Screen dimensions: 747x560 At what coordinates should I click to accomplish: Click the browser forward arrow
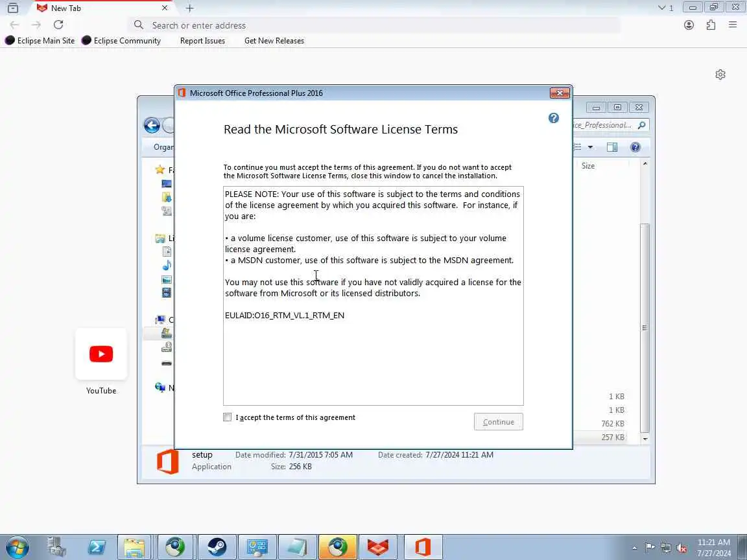(36, 25)
